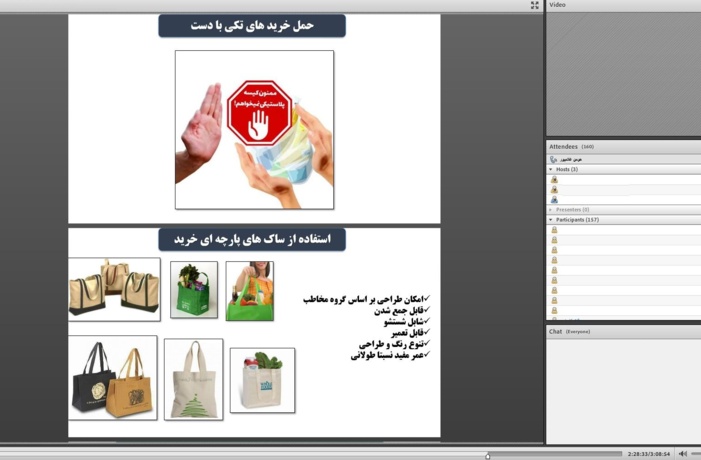Click the phone icon in the Attendees pod
701x460 pixels.
pyautogui.click(x=553, y=159)
